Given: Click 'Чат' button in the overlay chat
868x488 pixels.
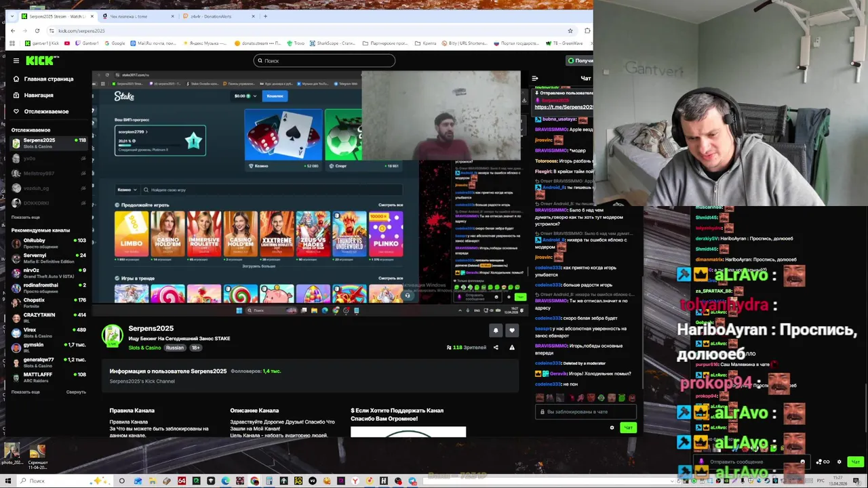Looking at the screenshot, I should click(x=855, y=462).
